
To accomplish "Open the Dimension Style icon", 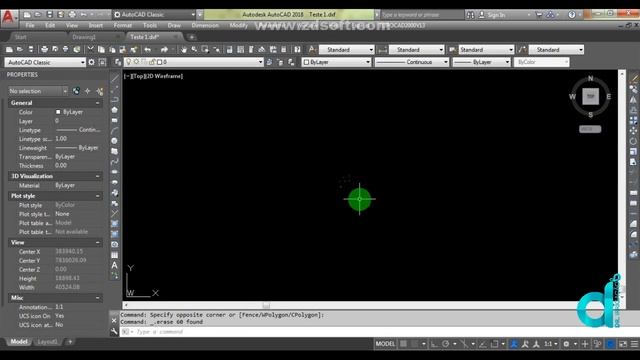I will 382,50.
